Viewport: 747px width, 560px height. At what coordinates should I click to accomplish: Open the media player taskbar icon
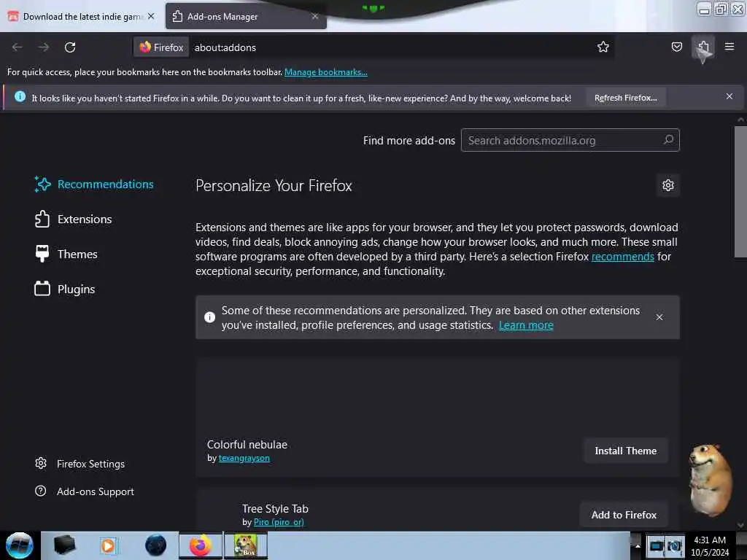(108, 545)
